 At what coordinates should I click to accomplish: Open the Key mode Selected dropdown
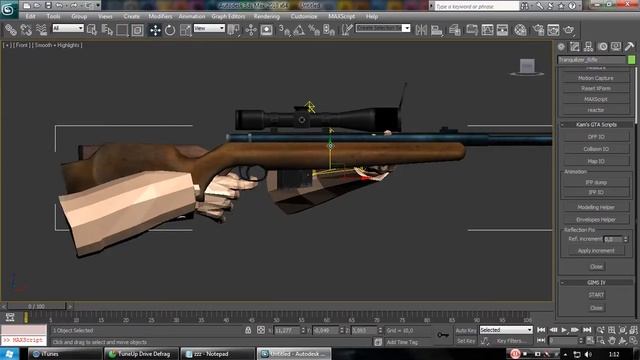click(x=506, y=330)
